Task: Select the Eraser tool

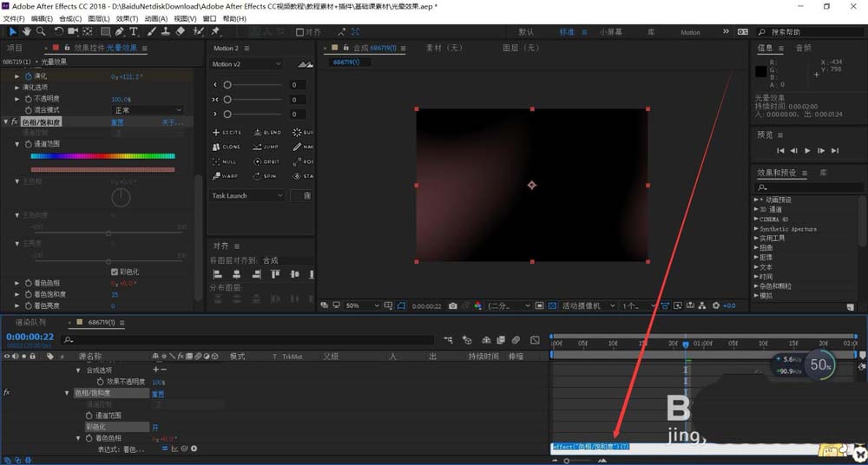Action: point(180,31)
